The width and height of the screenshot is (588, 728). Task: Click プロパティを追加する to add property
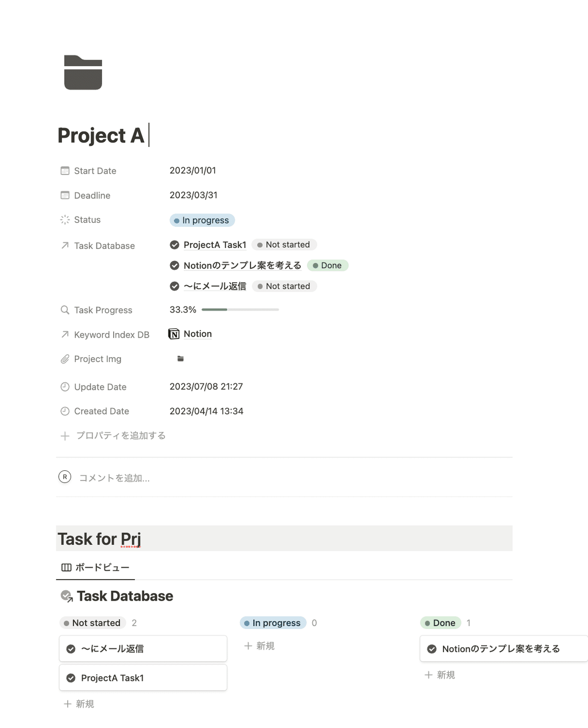[121, 436]
